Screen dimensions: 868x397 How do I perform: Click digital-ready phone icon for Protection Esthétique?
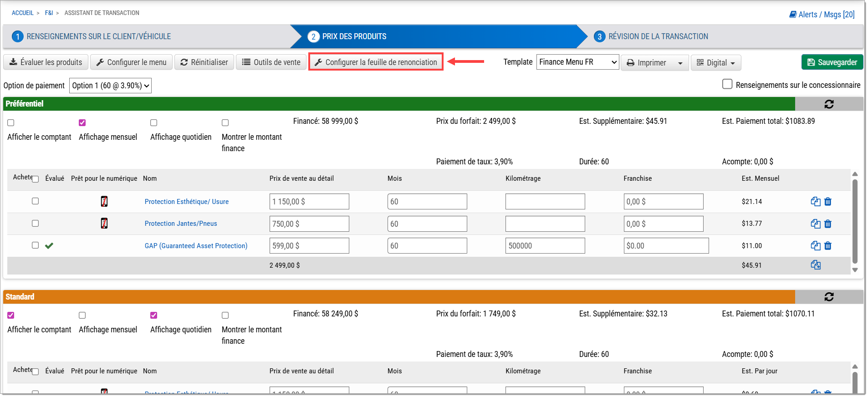click(104, 201)
